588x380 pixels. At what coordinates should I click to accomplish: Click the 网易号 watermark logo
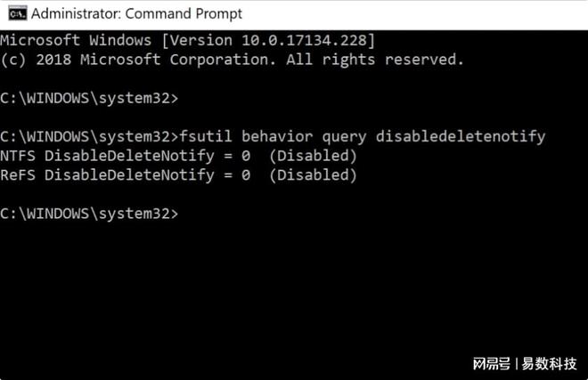tap(491, 362)
